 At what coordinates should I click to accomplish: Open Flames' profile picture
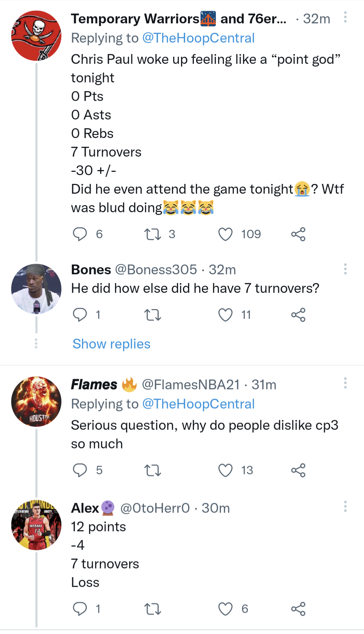[x=36, y=402]
